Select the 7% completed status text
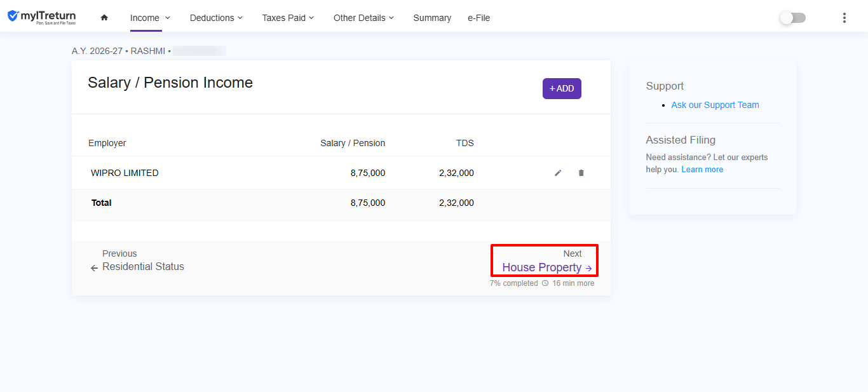 [513, 283]
